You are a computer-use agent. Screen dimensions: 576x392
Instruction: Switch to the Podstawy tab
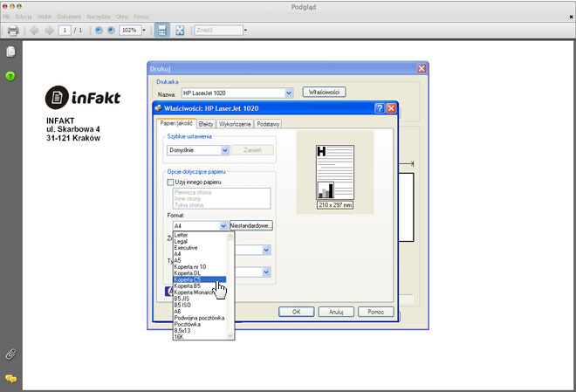[268, 124]
